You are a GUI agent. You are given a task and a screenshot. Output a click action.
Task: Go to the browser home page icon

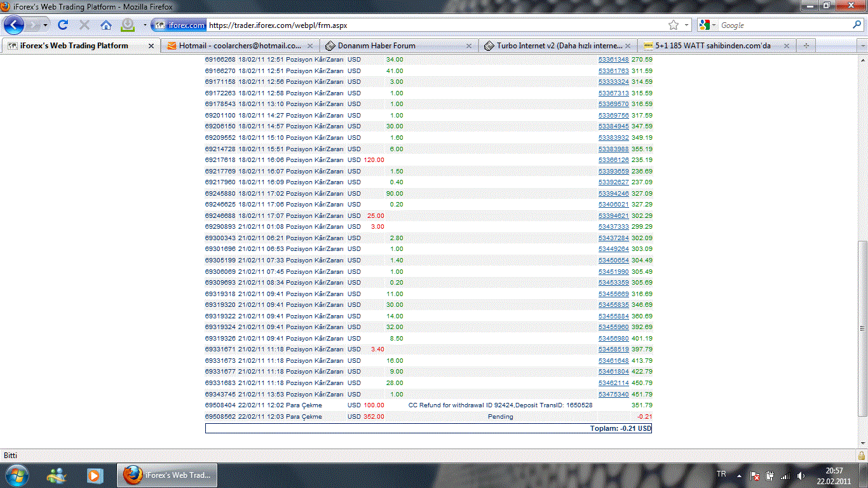click(x=106, y=25)
